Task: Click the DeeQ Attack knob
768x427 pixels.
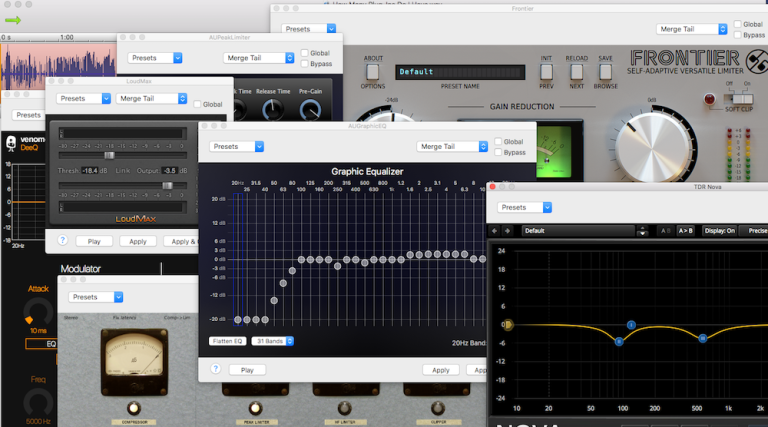Action: 38,310
